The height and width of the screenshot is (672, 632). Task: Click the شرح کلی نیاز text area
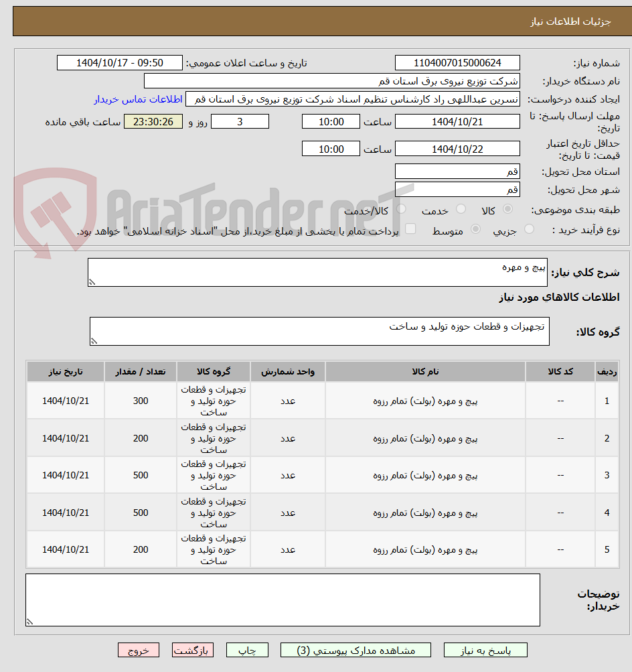[x=317, y=272]
